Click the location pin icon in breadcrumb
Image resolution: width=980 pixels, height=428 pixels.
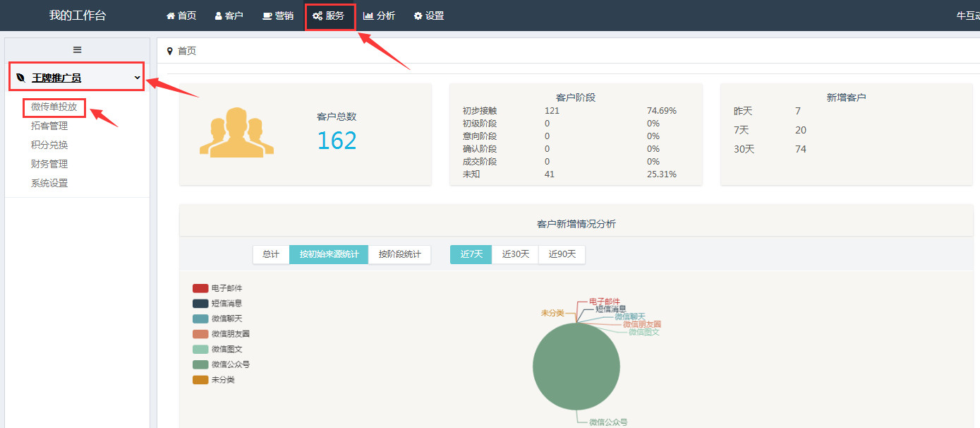tap(169, 51)
